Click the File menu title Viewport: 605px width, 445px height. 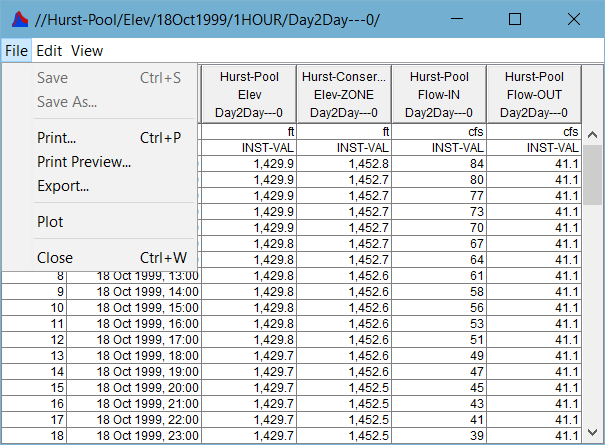click(x=15, y=50)
